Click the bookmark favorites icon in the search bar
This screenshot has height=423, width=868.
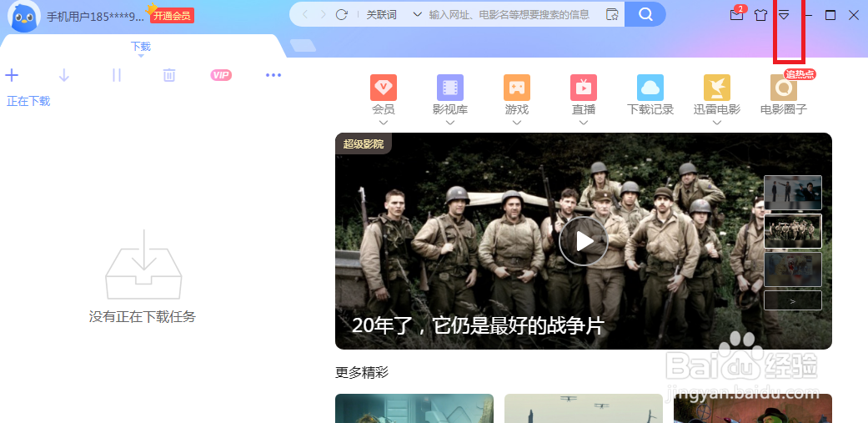pyautogui.click(x=612, y=15)
